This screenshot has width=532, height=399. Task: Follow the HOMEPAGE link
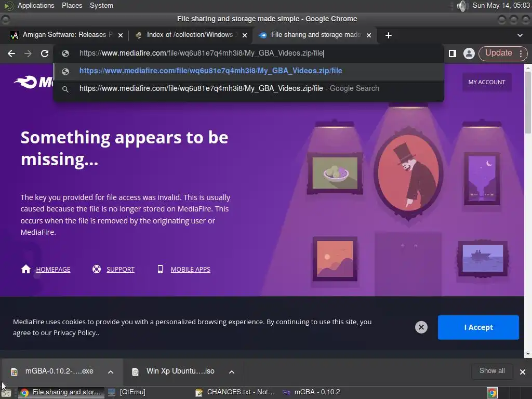tap(54, 270)
